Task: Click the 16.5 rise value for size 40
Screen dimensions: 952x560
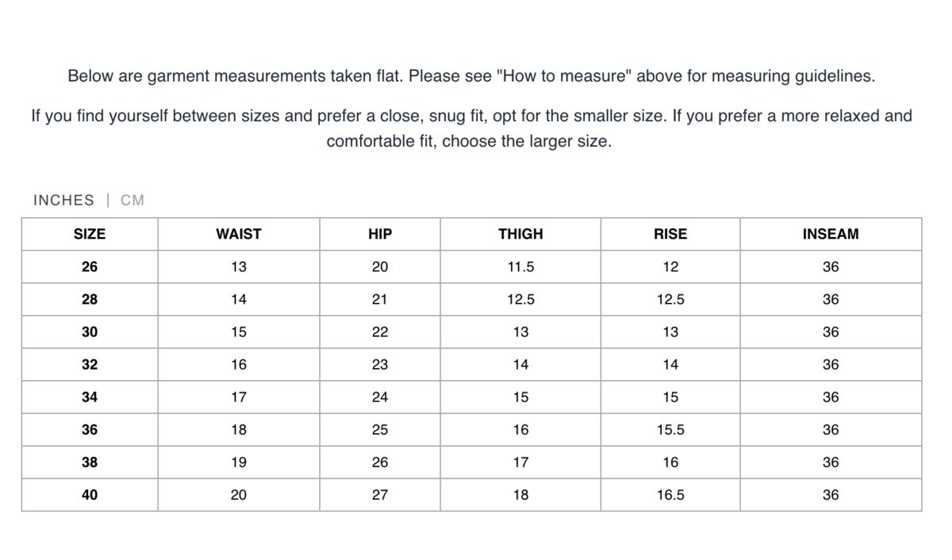Action: point(670,495)
